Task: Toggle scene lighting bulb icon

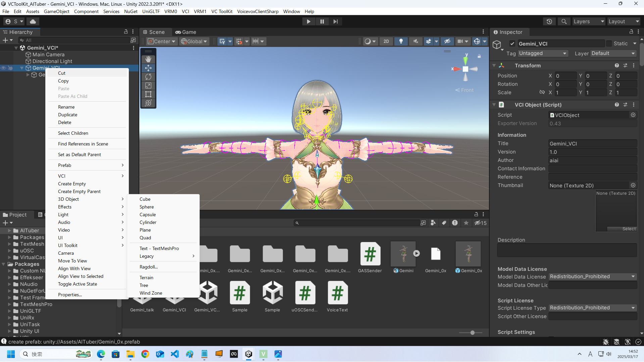Action: 401,41
